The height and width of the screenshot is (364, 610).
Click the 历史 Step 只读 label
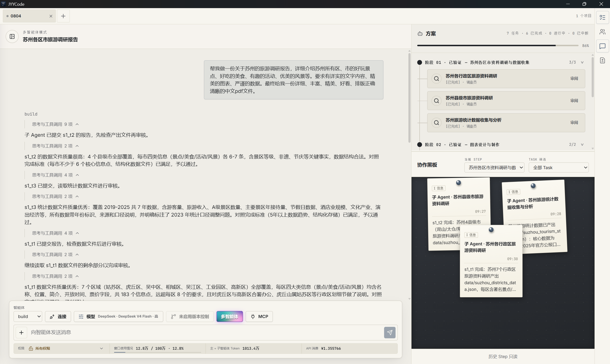coord(503,356)
